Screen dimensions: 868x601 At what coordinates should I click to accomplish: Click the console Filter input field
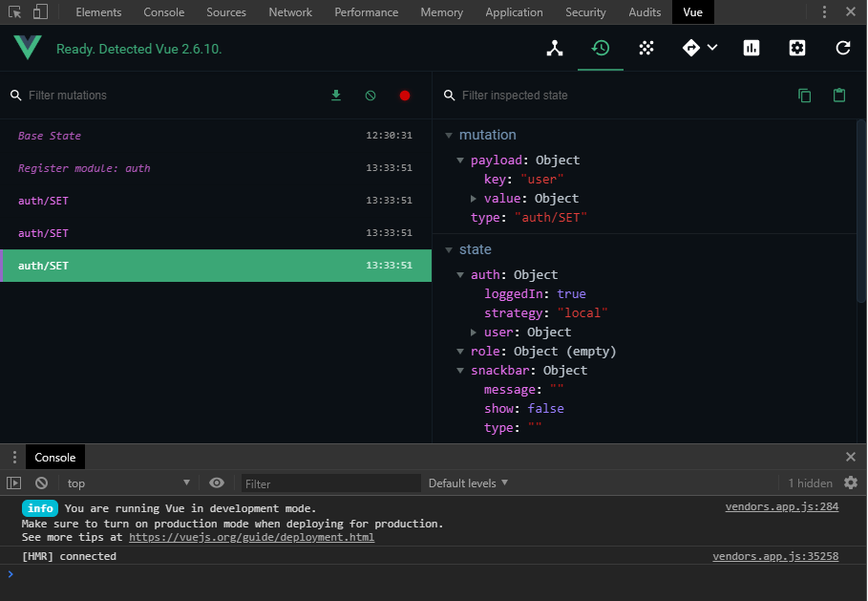point(330,483)
